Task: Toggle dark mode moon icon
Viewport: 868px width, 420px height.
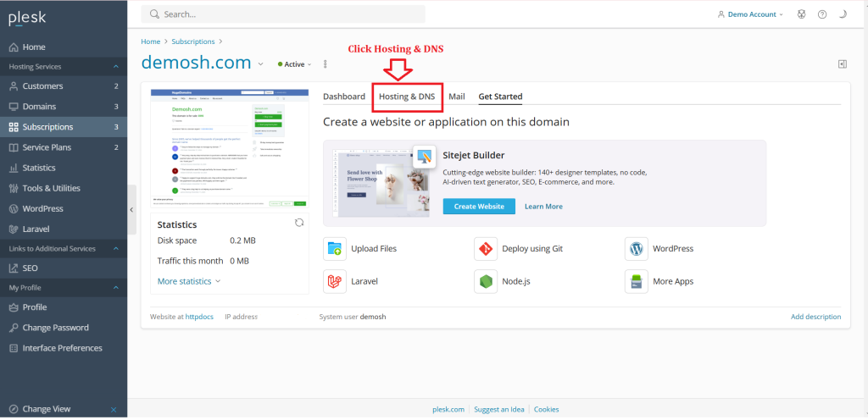Action: (x=843, y=14)
